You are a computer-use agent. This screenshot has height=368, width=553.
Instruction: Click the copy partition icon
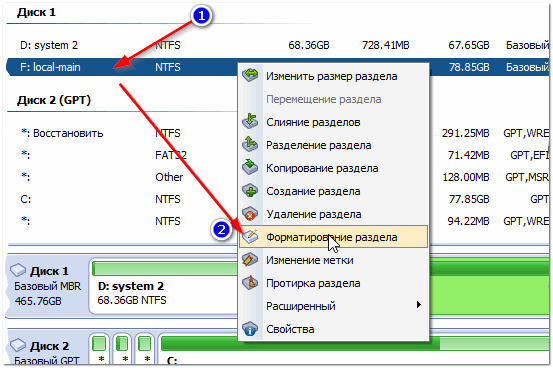[x=250, y=167]
